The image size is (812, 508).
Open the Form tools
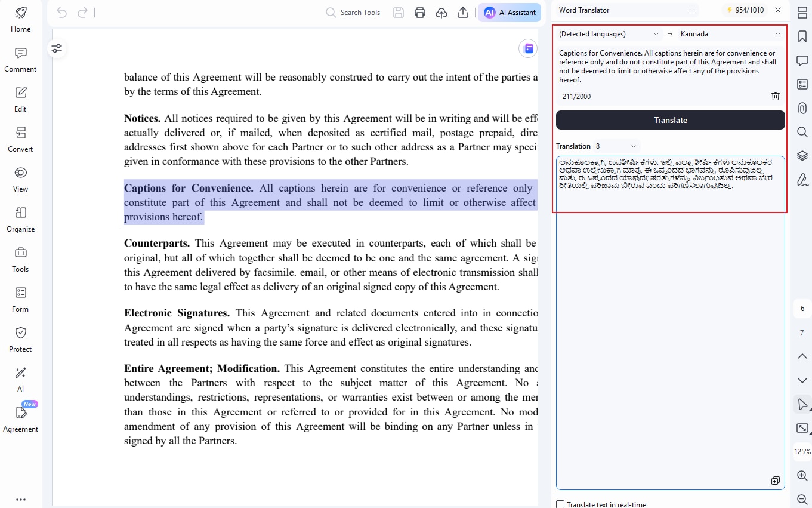(20, 300)
